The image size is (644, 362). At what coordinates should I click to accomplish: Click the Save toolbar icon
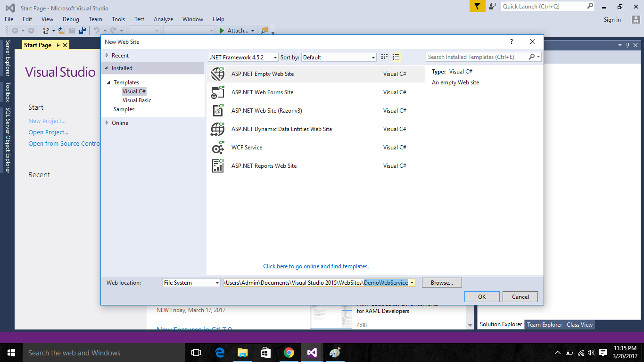72,31
